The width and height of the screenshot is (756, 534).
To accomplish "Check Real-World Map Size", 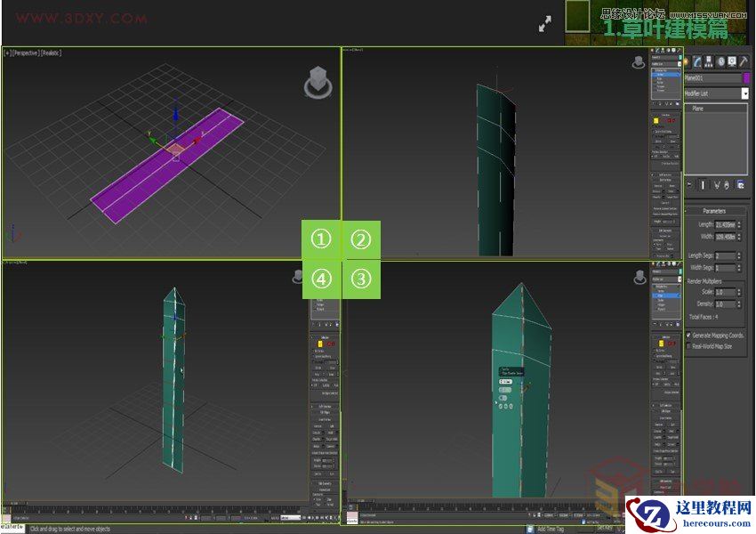I will click(688, 346).
